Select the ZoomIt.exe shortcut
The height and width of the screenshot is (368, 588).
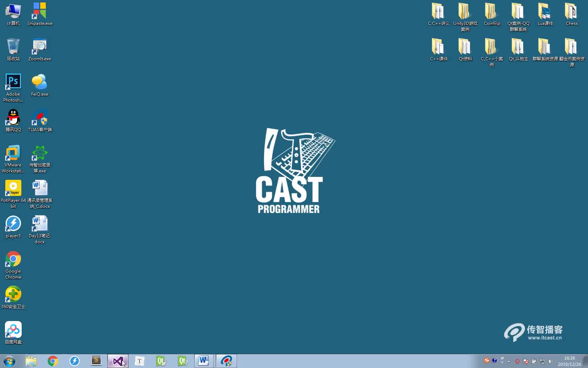(x=40, y=50)
